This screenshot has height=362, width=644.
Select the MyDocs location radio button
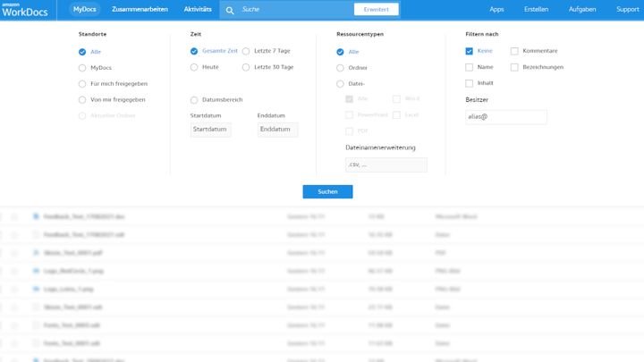[83, 68]
